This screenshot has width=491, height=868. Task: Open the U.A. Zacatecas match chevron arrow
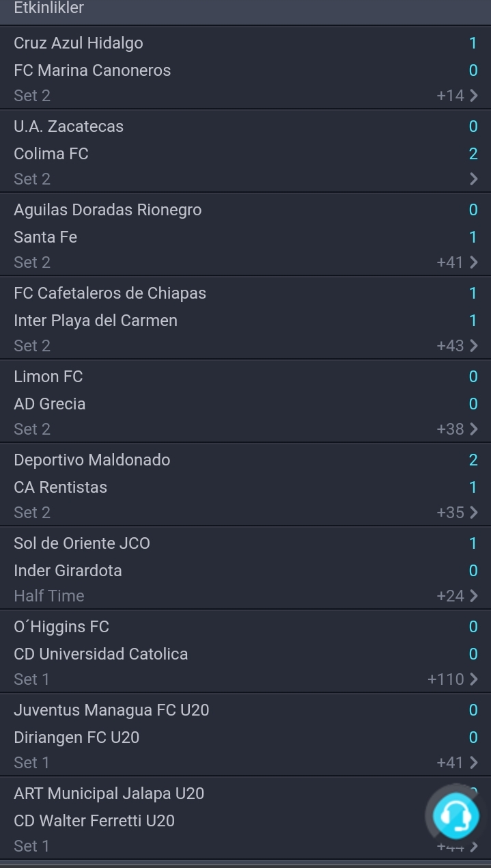click(x=474, y=179)
